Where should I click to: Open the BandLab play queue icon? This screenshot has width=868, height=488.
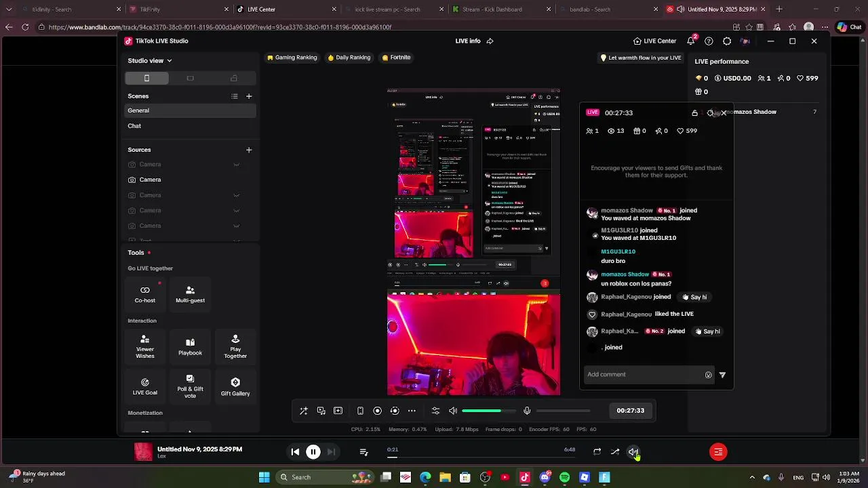[x=363, y=452]
